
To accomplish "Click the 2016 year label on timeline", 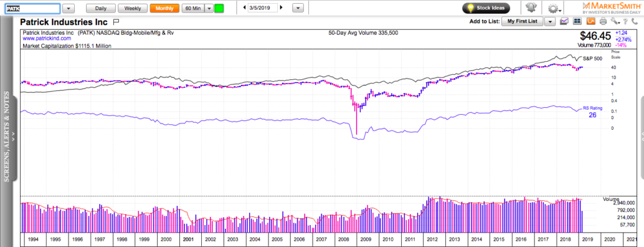I will point(521,239).
